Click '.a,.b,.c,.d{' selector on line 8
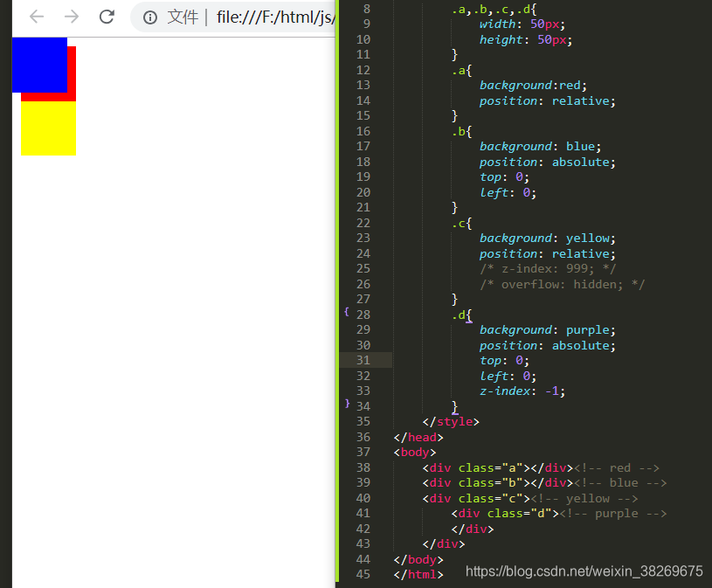The image size is (712, 588). click(494, 9)
